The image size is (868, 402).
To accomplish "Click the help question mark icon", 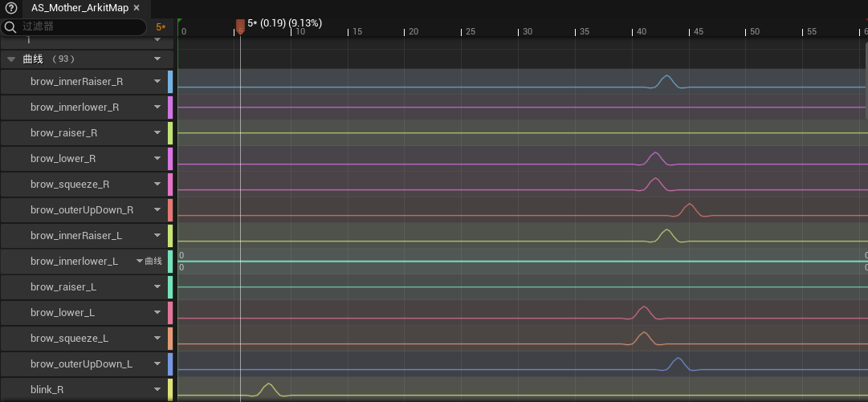I will pyautogui.click(x=11, y=8).
